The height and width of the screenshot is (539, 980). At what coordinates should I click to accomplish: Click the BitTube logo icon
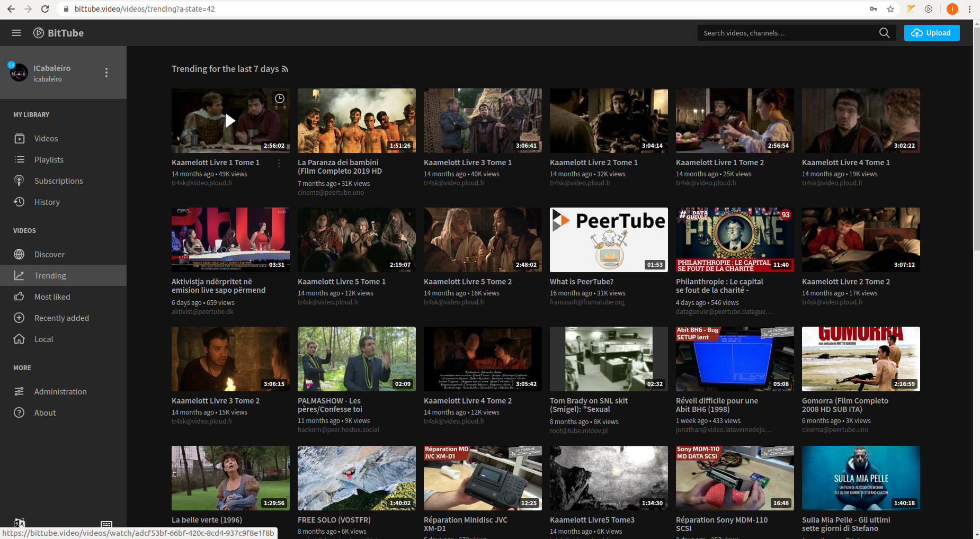point(39,33)
